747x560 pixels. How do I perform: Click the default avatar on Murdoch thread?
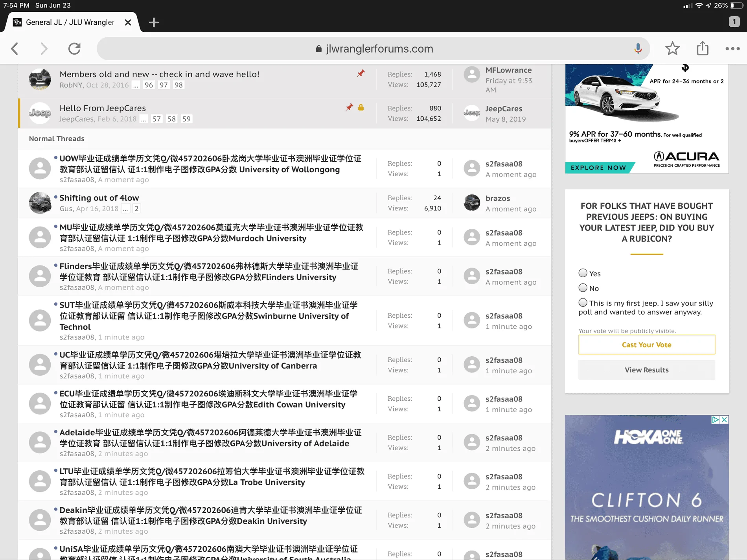pos(40,237)
